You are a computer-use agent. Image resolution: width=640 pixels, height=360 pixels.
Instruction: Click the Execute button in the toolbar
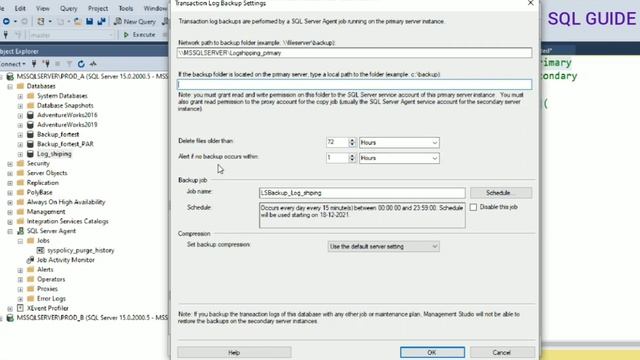pyautogui.click(x=139, y=35)
